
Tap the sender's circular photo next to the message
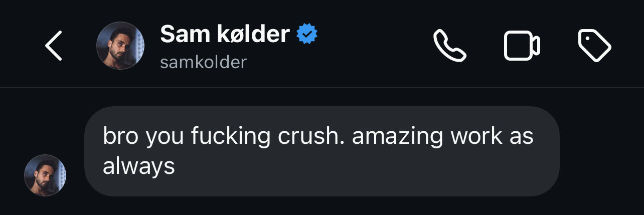(45, 175)
